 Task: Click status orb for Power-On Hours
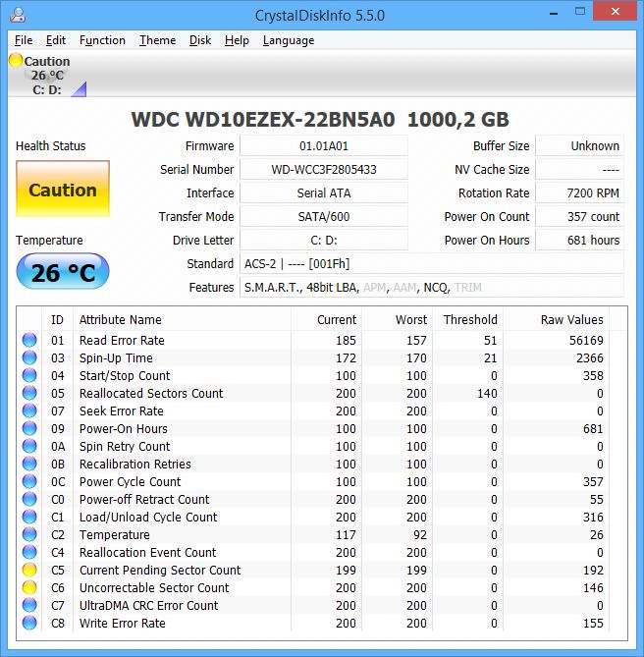(29, 428)
